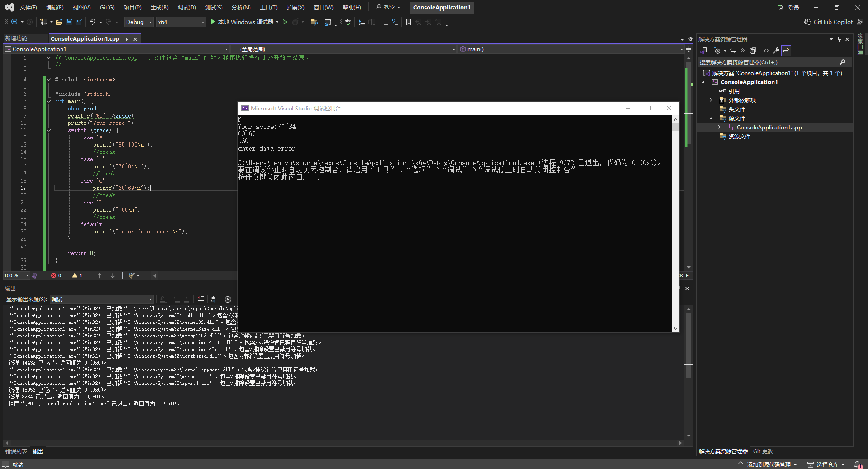Image resolution: width=868 pixels, height=469 pixels.
Task: Toggle the Preview Selected Items button
Action: pos(786,51)
